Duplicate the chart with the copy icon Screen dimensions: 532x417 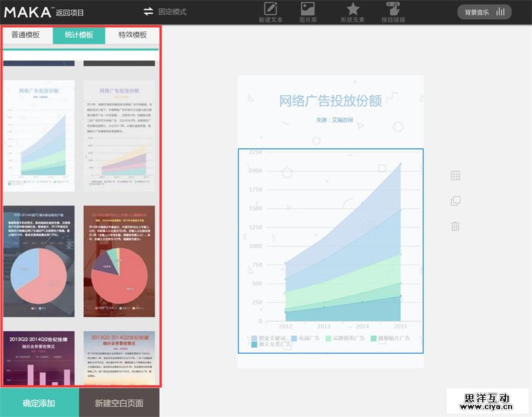coord(456,201)
